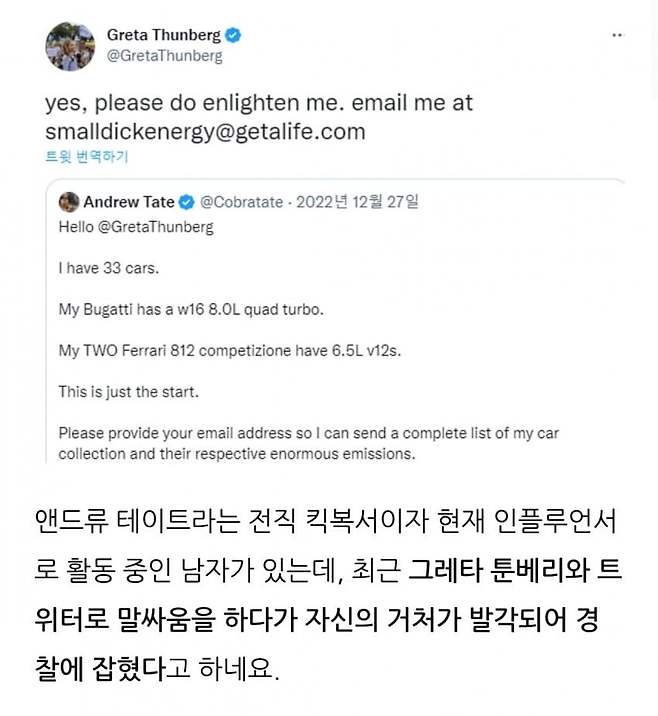Click Andrew Tate's small profile avatar
The width and height of the screenshot is (658, 716).
[x=69, y=202]
